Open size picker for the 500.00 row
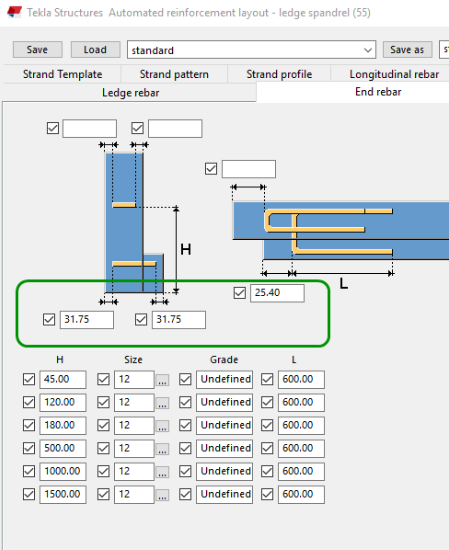This screenshot has width=449, height=550. (x=162, y=449)
